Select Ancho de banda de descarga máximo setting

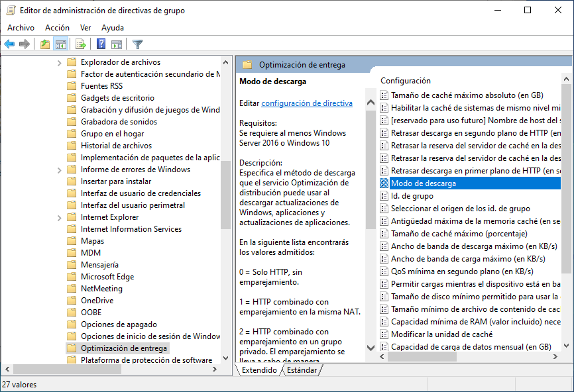click(474, 246)
